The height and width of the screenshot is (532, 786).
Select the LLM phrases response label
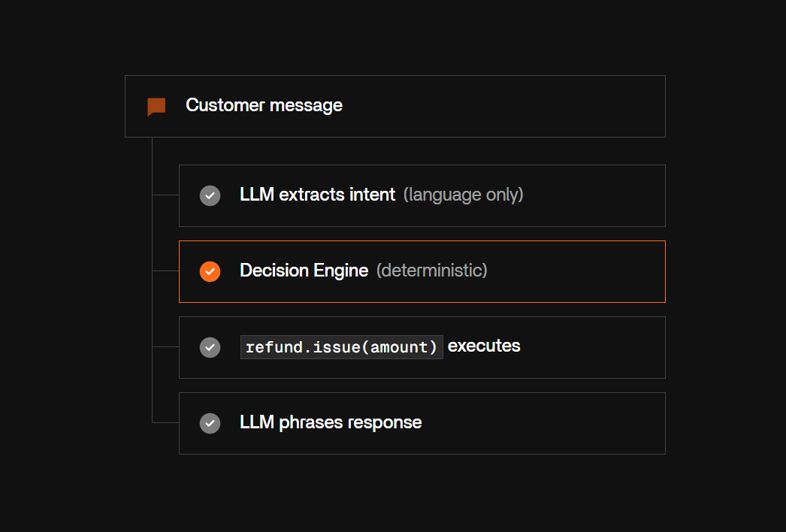[331, 422]
